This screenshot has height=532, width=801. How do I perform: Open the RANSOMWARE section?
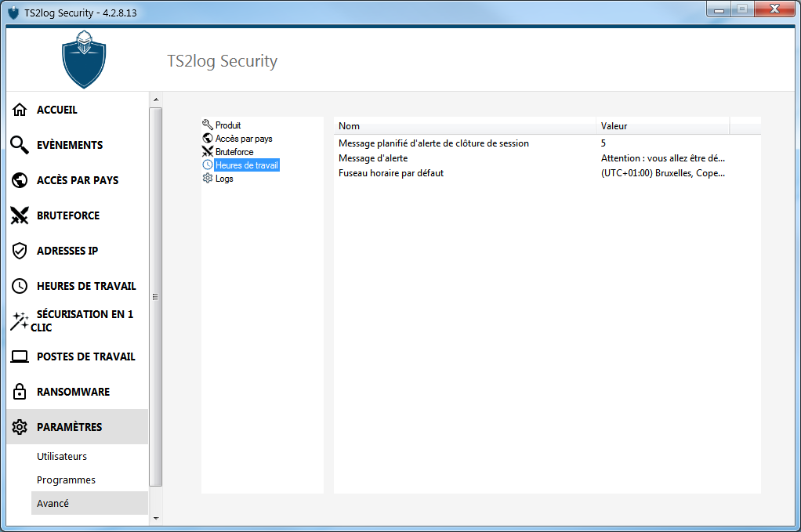pos(78,392)
